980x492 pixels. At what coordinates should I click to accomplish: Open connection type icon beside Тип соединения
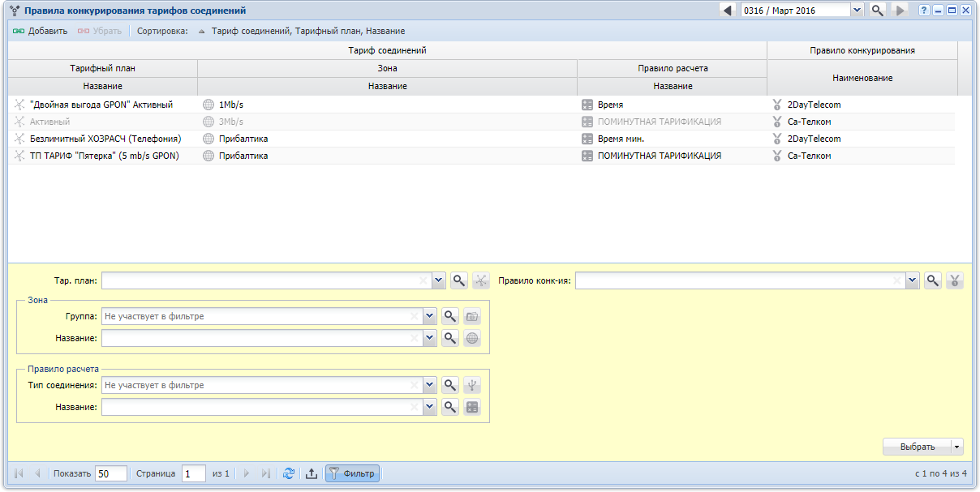[472, 385]
